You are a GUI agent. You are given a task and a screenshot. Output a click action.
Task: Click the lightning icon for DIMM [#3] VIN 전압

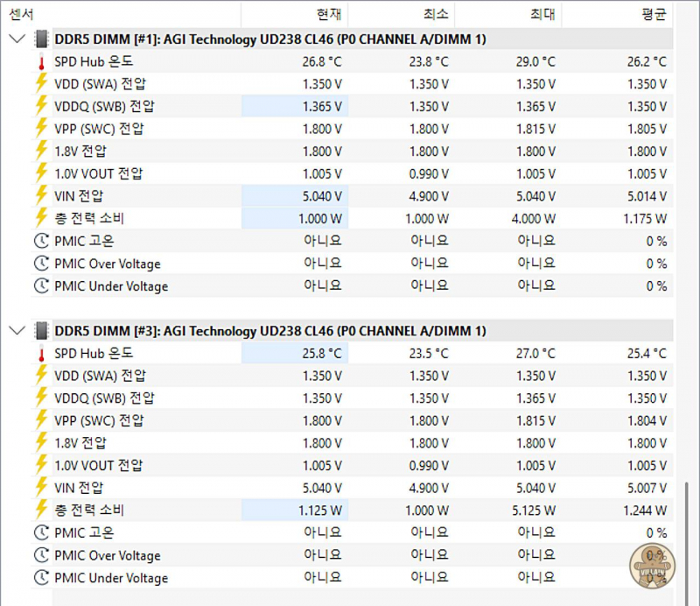(x=40, y=487)
